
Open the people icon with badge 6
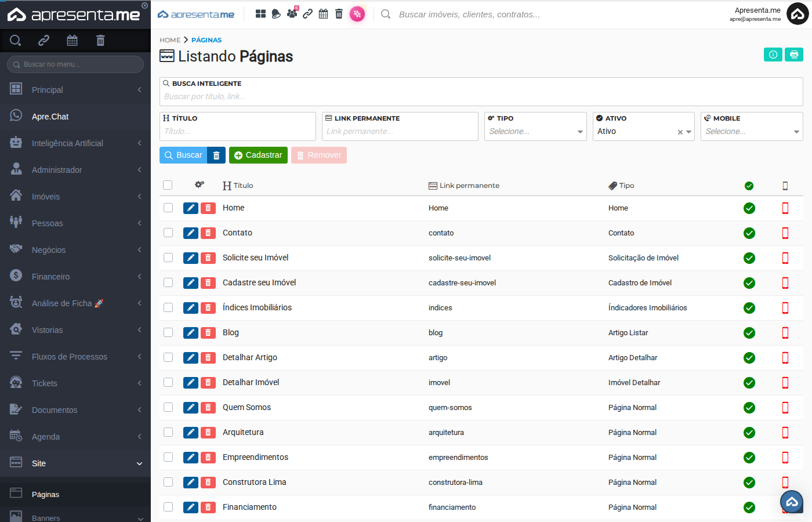pos(292,13)
